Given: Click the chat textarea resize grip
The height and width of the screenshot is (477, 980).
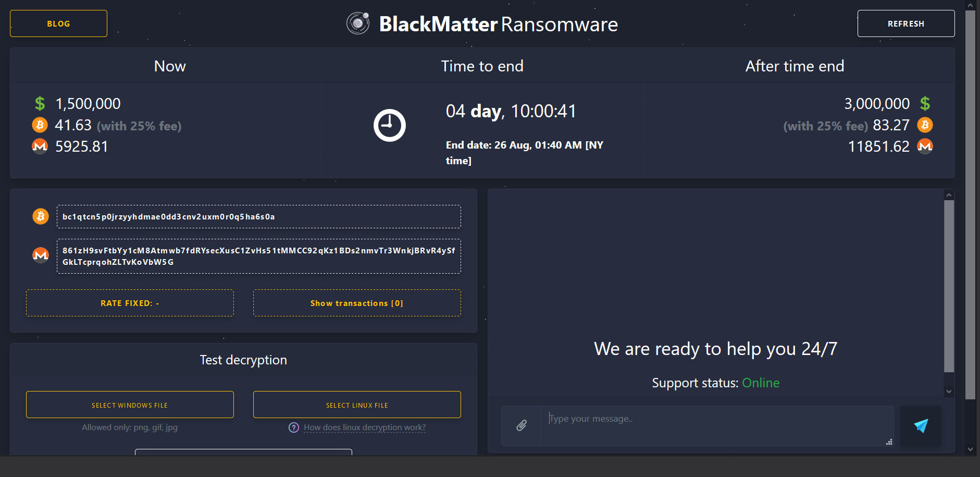Looking at the screenshot, I should click(x=889, y=442).
